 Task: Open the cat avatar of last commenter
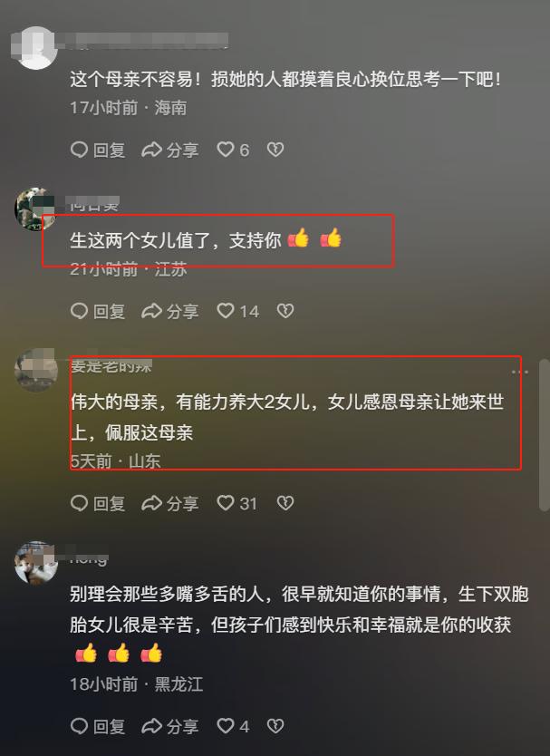(x=36, y=563)
